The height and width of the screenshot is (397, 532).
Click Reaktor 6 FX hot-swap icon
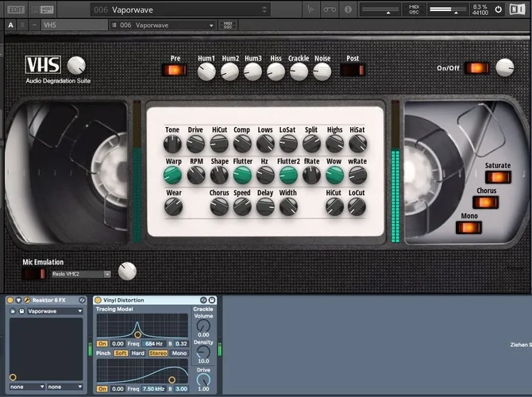tap(82, 300)
